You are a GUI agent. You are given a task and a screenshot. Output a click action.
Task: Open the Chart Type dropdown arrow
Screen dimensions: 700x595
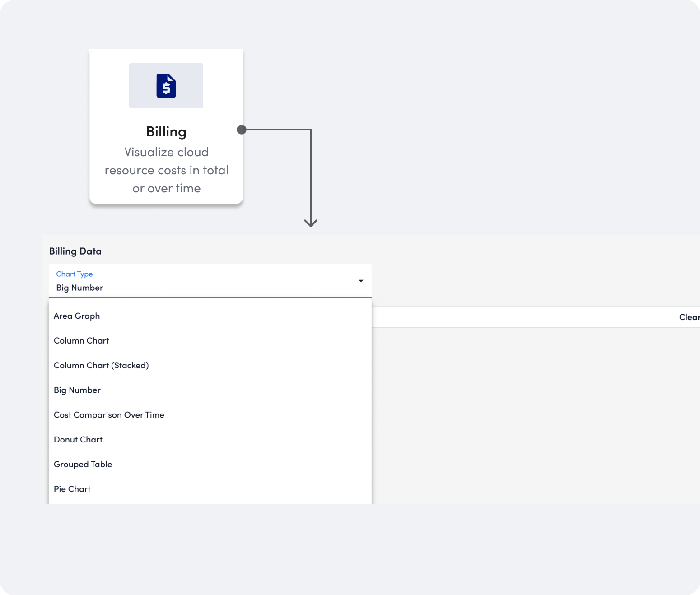coord(361,281)
